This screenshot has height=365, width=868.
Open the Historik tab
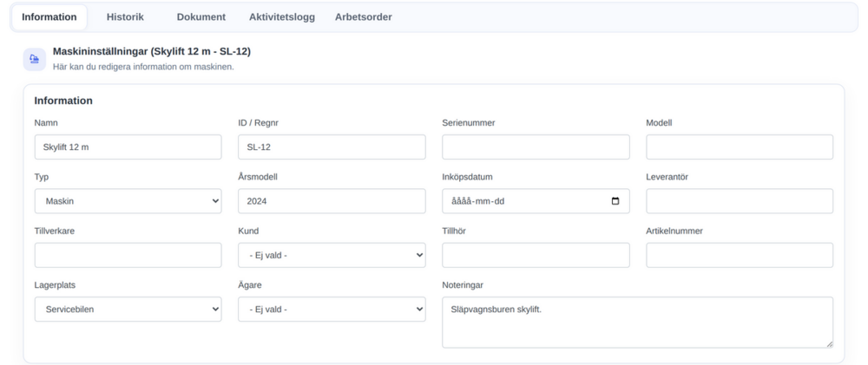coord(125,17)
